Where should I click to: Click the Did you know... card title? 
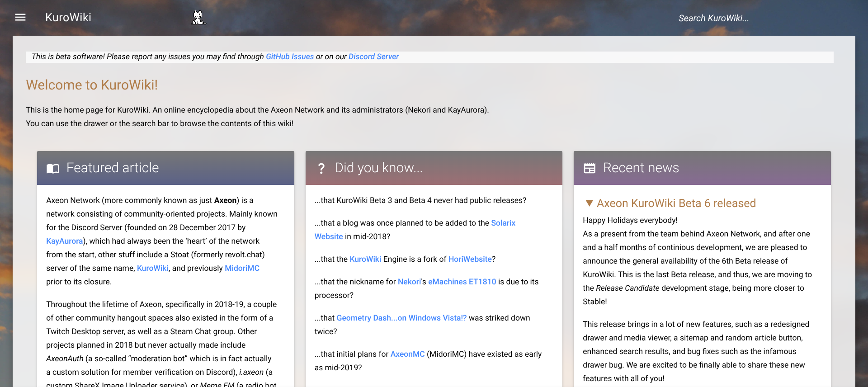[378, 168]
